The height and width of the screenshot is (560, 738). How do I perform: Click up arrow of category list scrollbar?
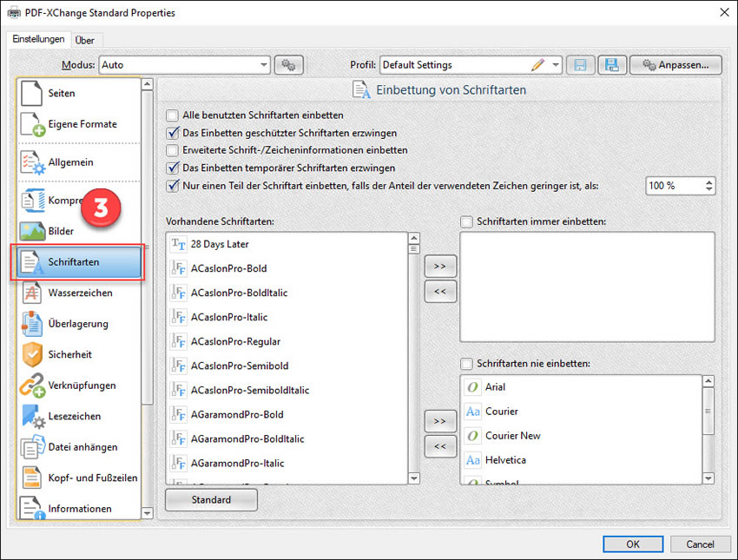(148, 84)
